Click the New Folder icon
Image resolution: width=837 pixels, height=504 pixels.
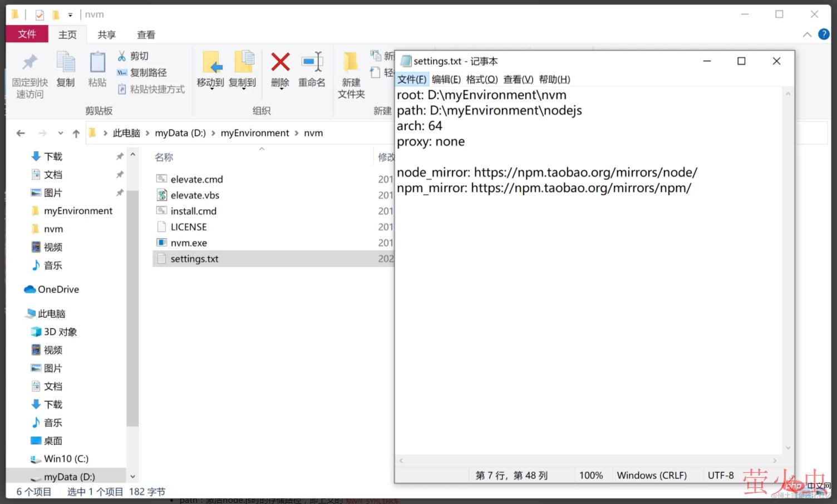click(x=351, y=62)
